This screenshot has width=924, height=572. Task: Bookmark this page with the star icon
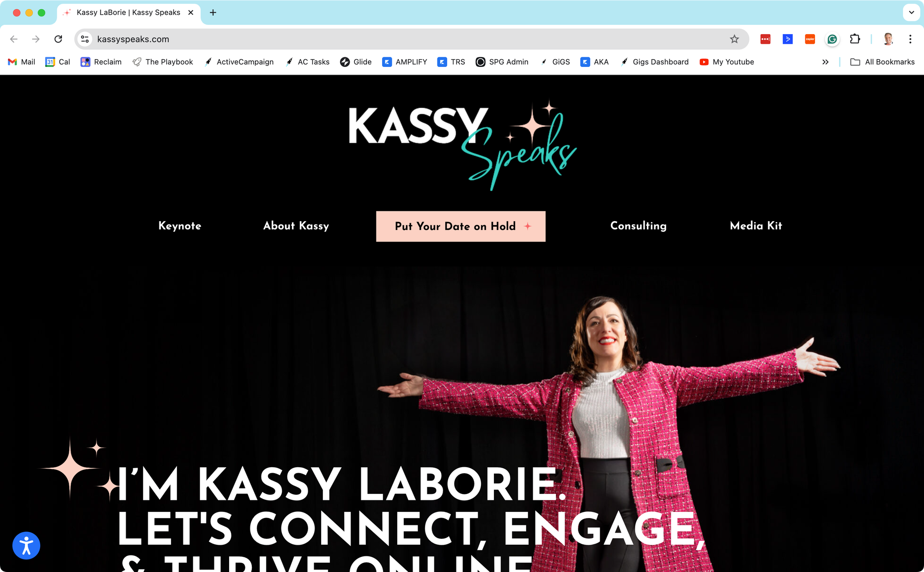735,39
